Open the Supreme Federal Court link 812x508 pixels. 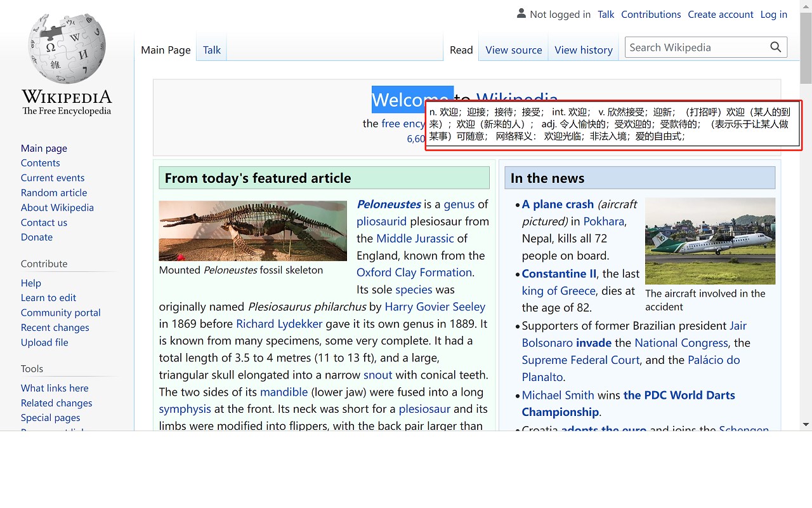[581, 359]
